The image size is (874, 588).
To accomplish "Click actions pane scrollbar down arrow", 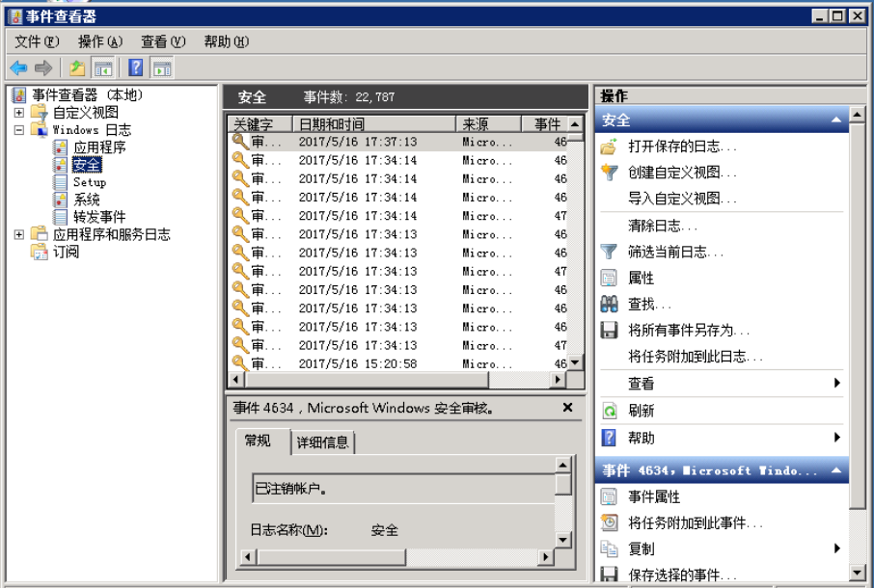I will coord(858,573).
